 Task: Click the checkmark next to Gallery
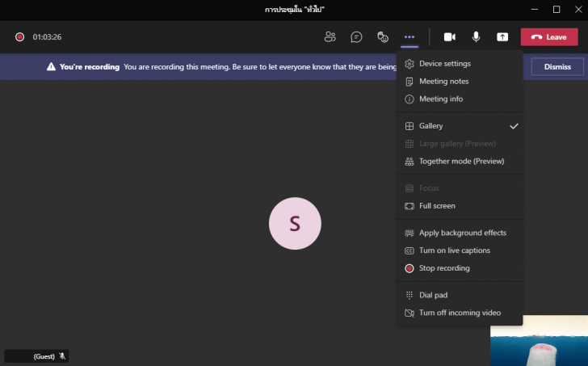(514, 126)
